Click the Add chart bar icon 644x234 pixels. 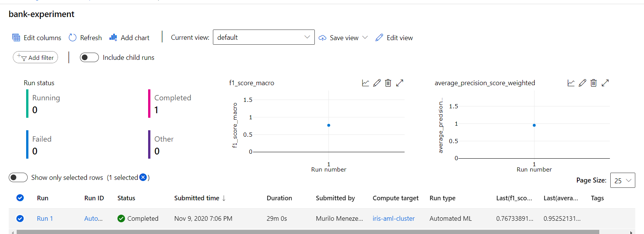(113, 37)
